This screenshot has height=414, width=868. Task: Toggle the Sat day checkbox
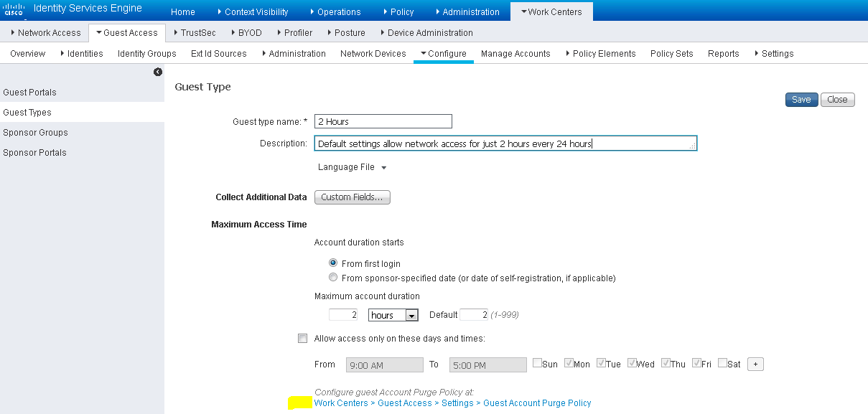(x=722, y=364)
